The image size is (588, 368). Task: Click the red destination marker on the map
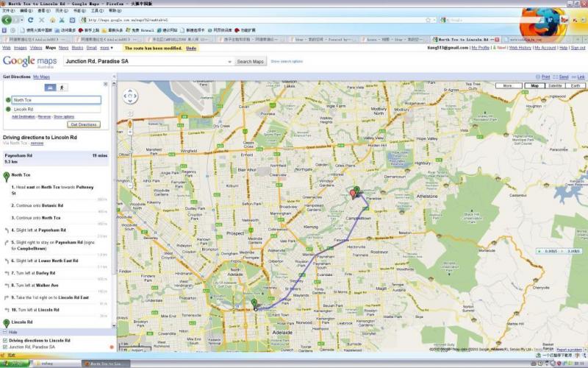click(x=354, y=194)
